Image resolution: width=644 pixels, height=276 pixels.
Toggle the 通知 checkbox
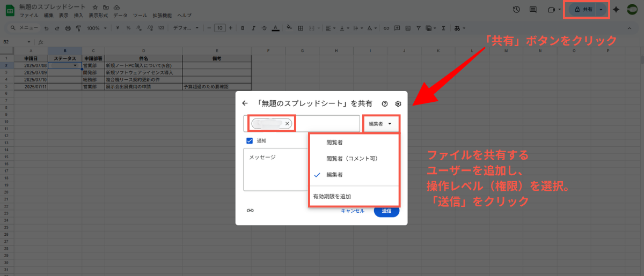click(250, 140)
